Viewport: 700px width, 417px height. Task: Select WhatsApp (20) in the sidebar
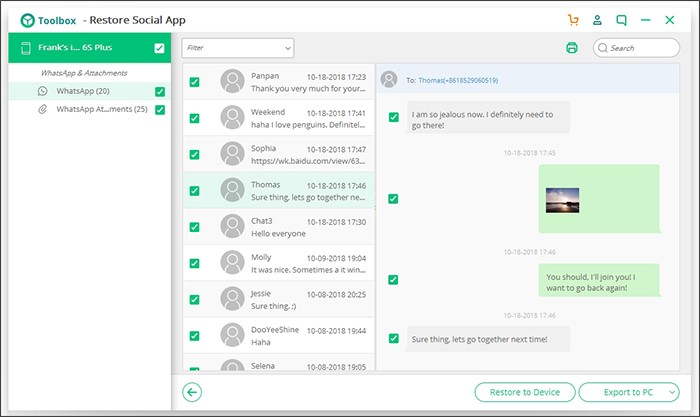(x=90, y=91)
